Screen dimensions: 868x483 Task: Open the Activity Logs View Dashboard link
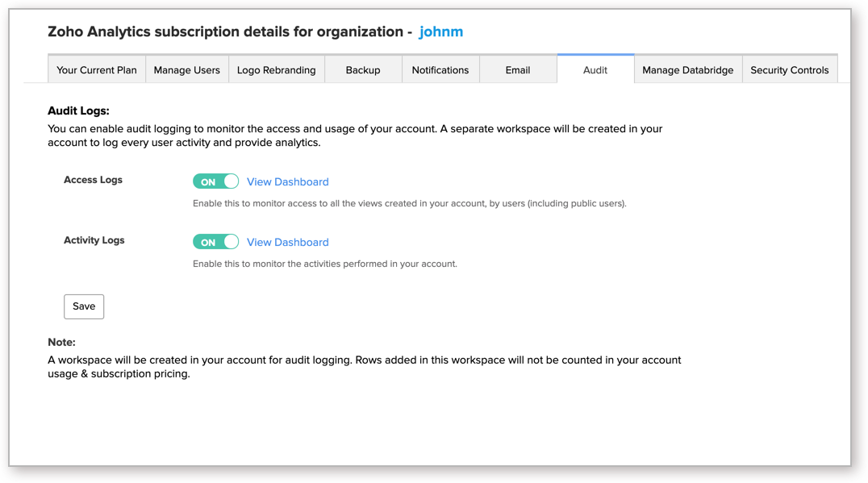(288, 242)
